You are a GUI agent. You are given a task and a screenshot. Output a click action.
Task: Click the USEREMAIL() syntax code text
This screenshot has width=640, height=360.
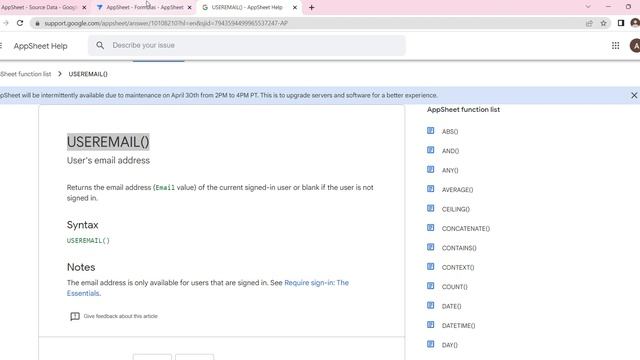[88, 241]
